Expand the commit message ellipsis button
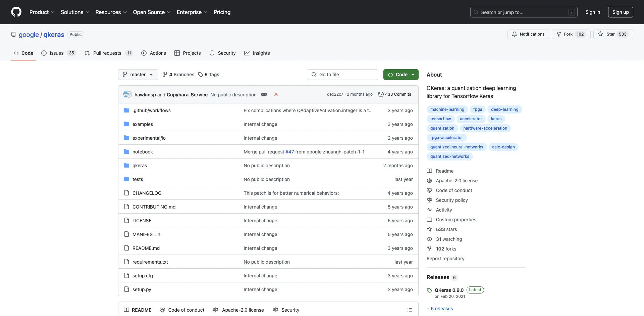Image resolution: width=644 pixels, height=316 pixels. tap(264, 94)
